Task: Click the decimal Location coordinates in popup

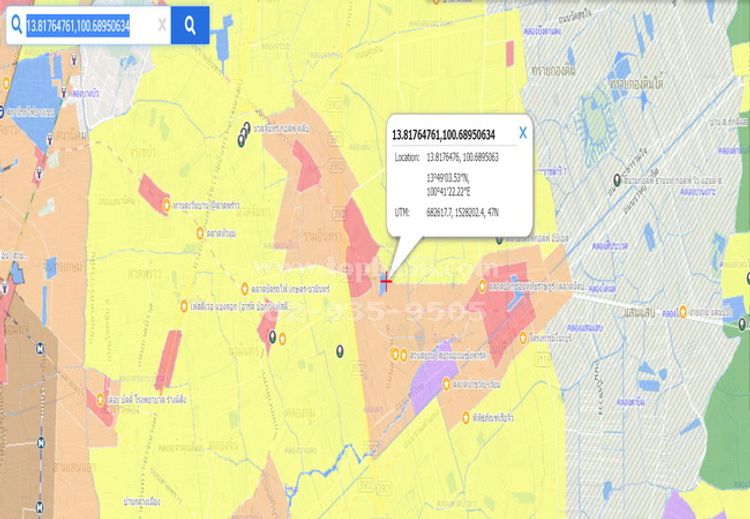Action: pos(463,157)
